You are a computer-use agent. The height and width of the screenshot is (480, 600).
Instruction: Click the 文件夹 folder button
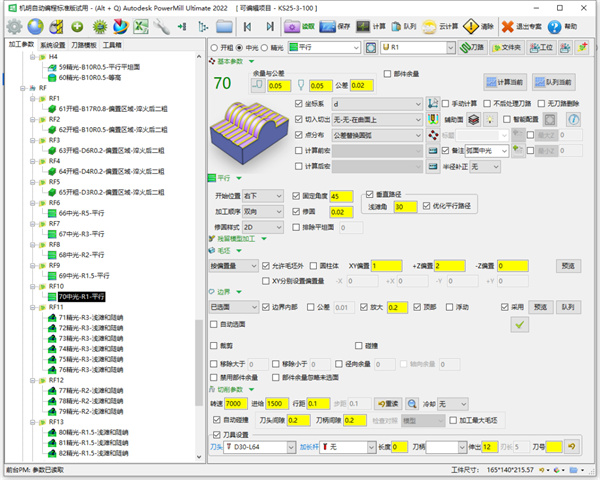[505, 47]
